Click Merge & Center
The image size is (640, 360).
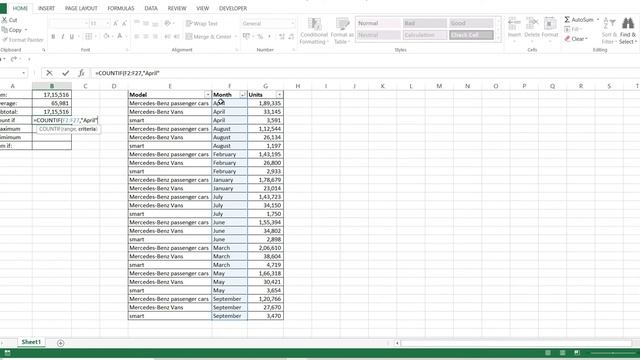pyautogui.click(x=209, y=37)
